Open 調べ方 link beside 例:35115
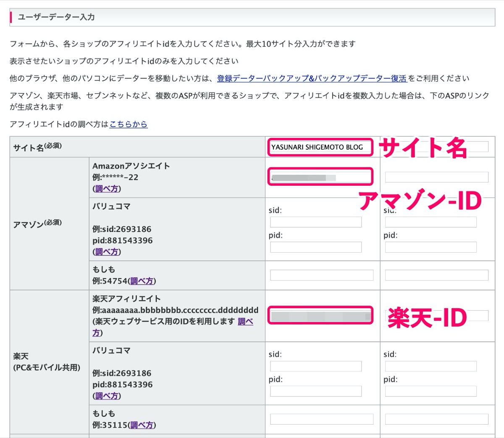Image resolution: width=504 pixels, height=438 pixels. pos(142,425)
